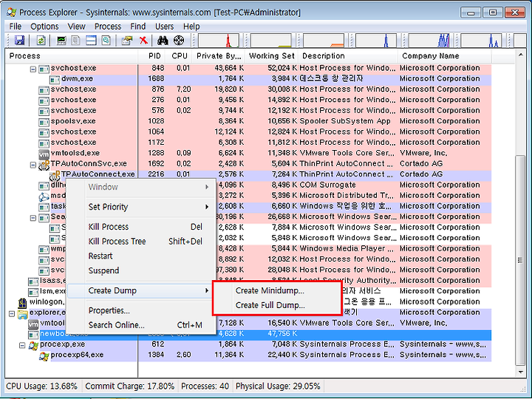Open the File menu
The image size is (532, 399).
tap(16, 26)
